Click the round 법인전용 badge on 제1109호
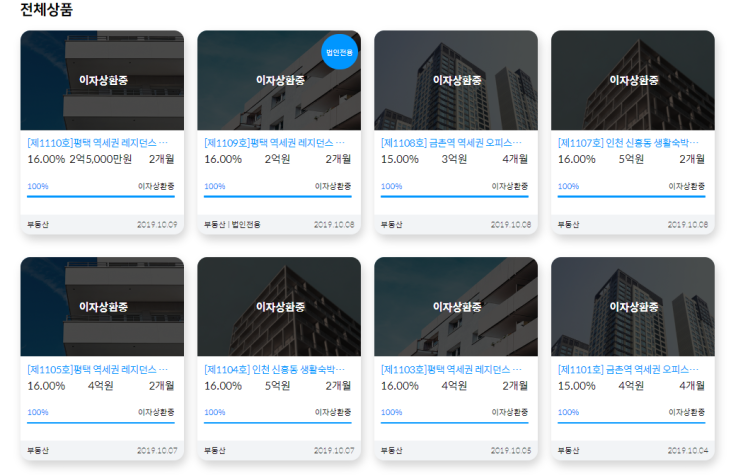Viewport: 743px width, 476px height. coord(339,52)
